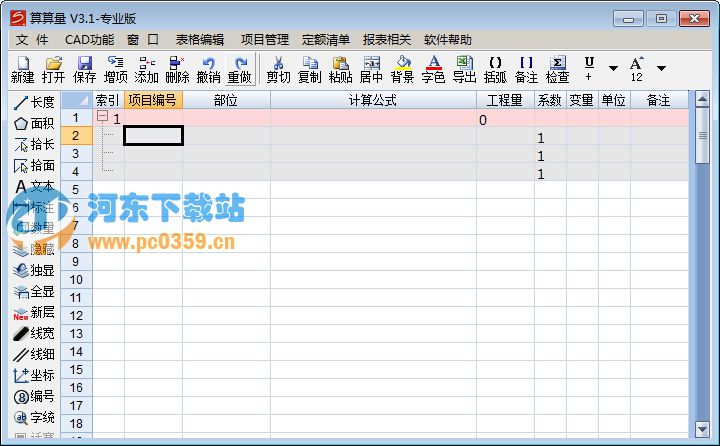Click the 系数 column header
The width and height of the screenshot is (720, 446).
tap(550, 100)
